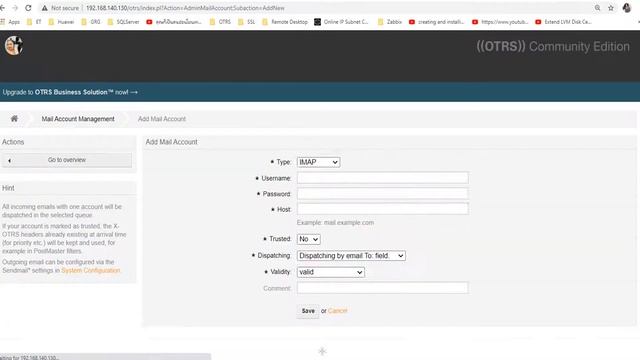Click the 'Example: mail.example.com' hint text
The width and height of the screenshot is (640, 360).
(x=336, y=222)
